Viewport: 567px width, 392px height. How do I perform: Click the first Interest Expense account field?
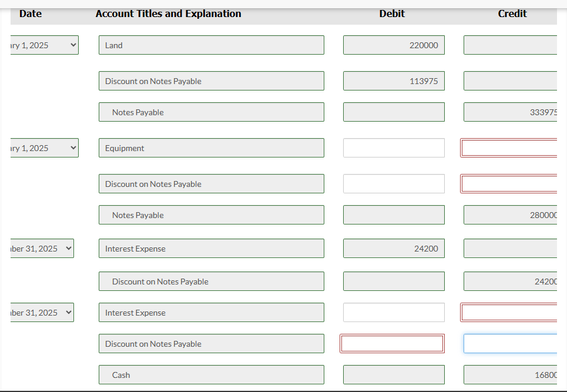tap(212, 249)
